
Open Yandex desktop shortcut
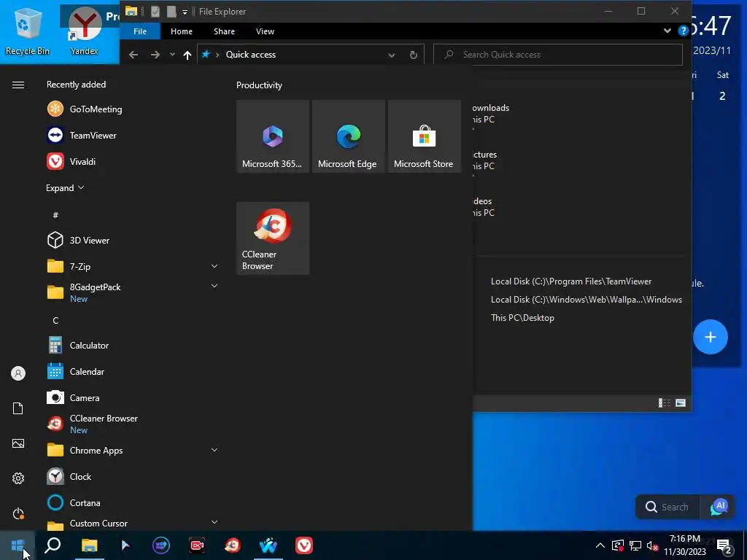point(85,32)
